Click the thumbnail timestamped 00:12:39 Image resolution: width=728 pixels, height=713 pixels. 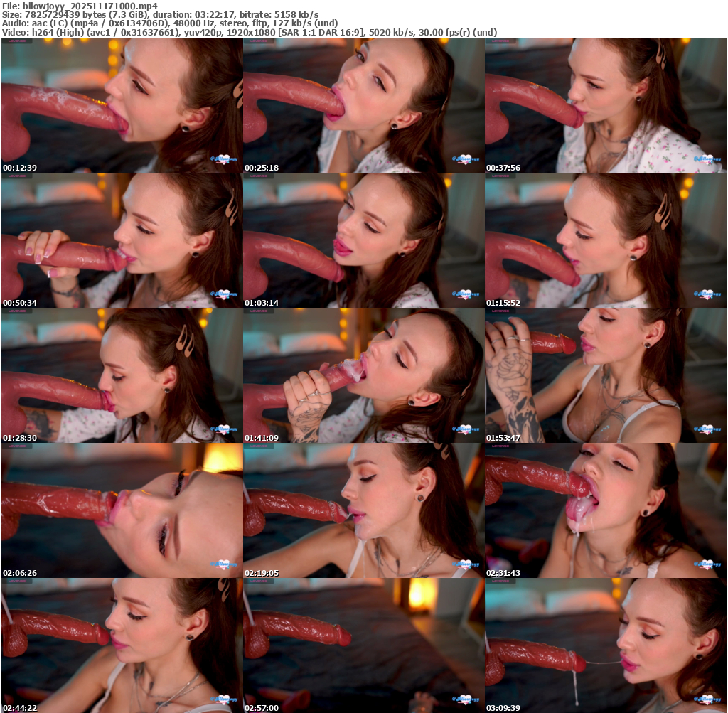(122, 104)
